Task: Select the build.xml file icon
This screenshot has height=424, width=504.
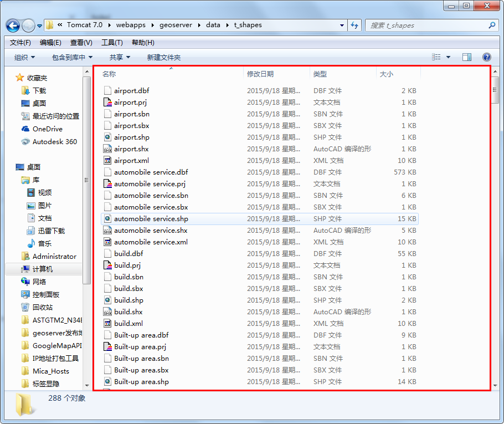Action: tap(107, 323)
